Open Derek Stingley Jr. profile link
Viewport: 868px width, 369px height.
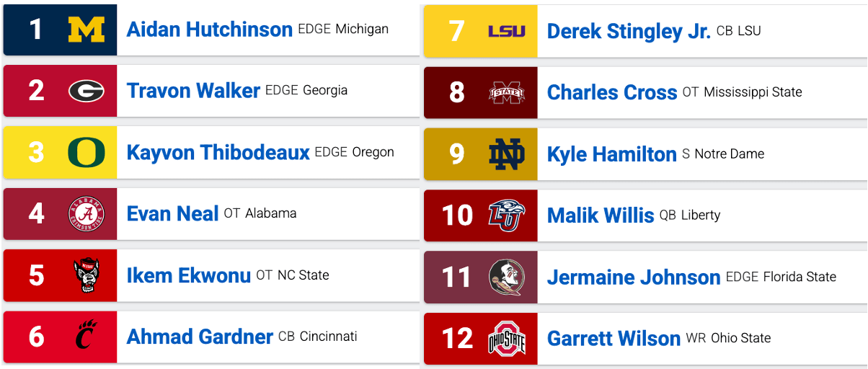[629, 32]
